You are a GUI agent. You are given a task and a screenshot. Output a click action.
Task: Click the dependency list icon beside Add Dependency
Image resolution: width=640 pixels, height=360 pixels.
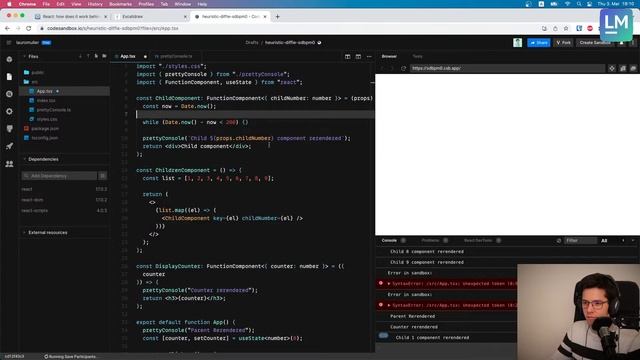102,176
